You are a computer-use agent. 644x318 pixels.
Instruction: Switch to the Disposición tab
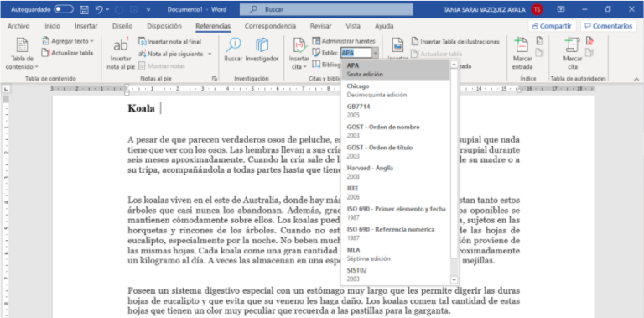point(164,26)
